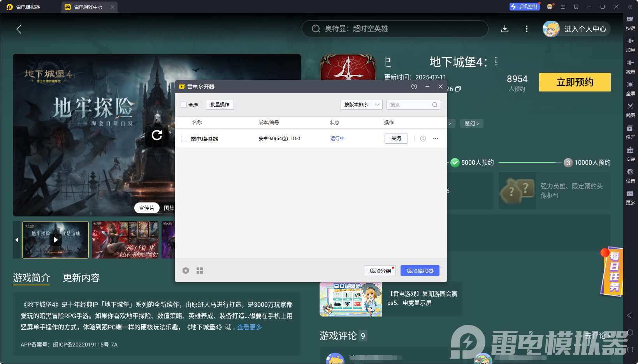Click the 加量 volume up icon
638x364 pixels.
coord(630,41)
